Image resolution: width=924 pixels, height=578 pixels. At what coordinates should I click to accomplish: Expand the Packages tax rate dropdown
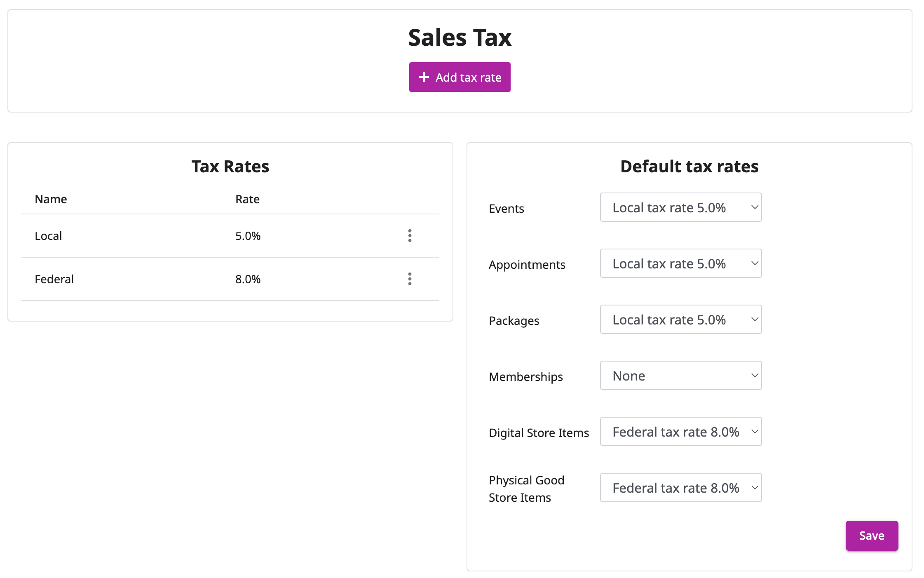tap(681, 320)
